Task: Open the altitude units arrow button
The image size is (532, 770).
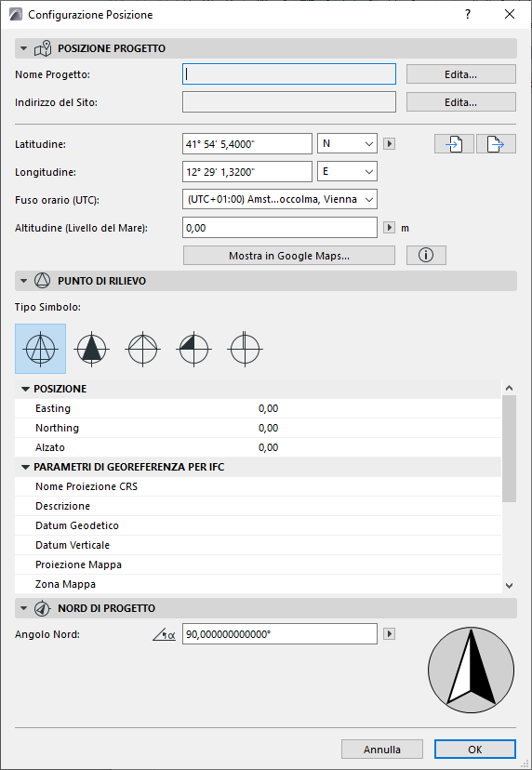Action: pyautogui.click(x=389, y=228)
